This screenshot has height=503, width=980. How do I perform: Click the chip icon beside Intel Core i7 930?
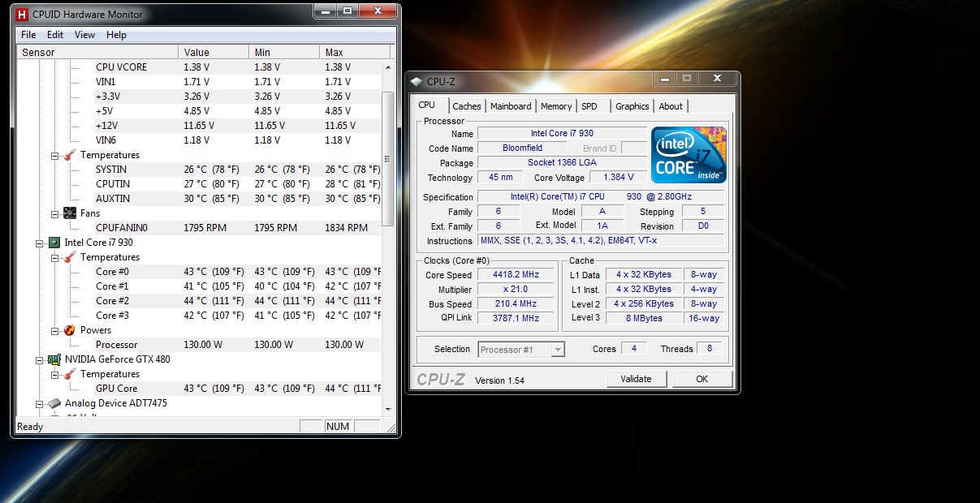pos(54,243)
